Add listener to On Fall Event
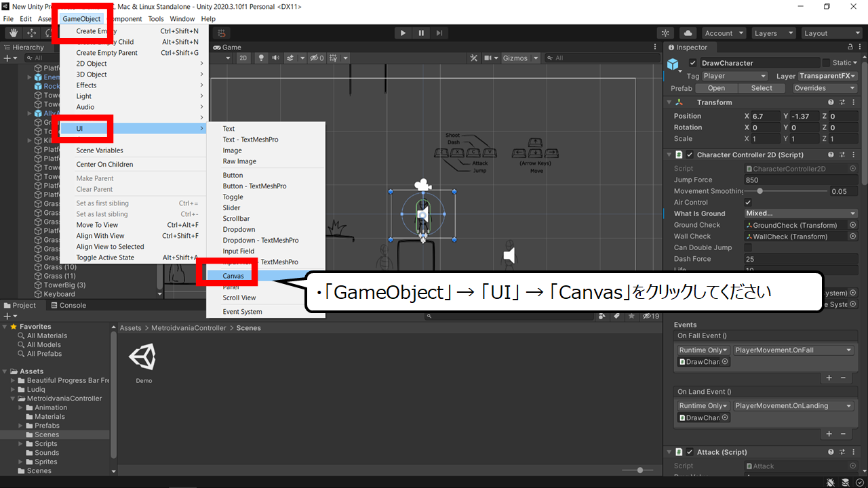 coord(829,378)
